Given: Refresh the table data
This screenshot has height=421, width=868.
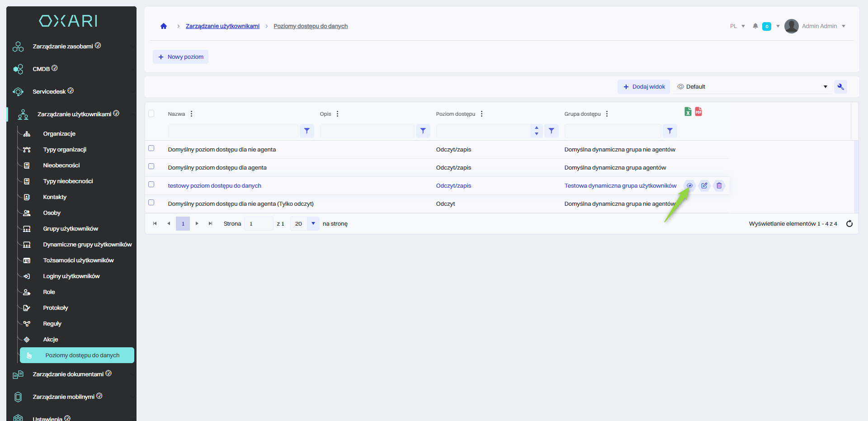Looking at the screenshot, I should tap(849, 224).
